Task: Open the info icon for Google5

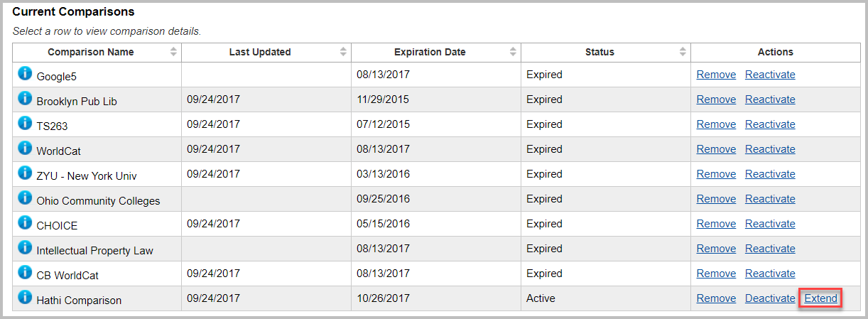Action: click(26, 73)
